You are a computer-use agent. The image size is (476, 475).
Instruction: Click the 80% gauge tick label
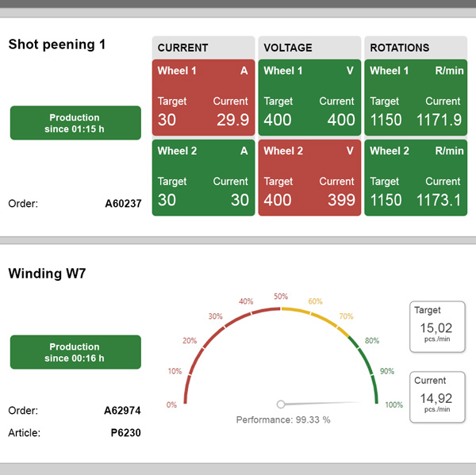click(372, 340)
